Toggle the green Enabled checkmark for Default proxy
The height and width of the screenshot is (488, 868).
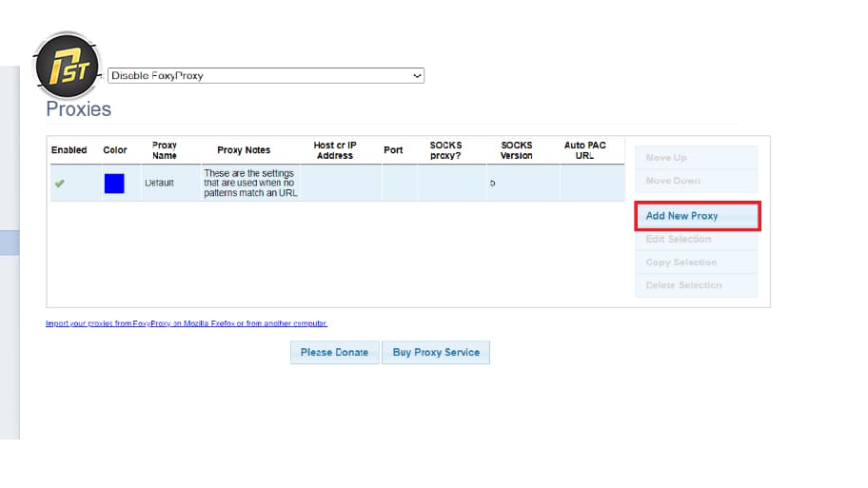tap(59, 184)
